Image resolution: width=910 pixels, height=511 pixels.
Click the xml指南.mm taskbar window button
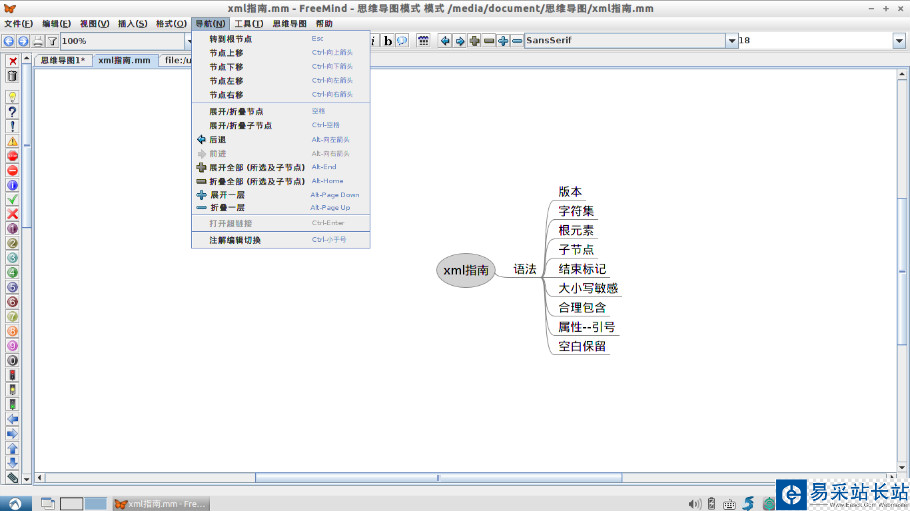(x=160, y=503)
